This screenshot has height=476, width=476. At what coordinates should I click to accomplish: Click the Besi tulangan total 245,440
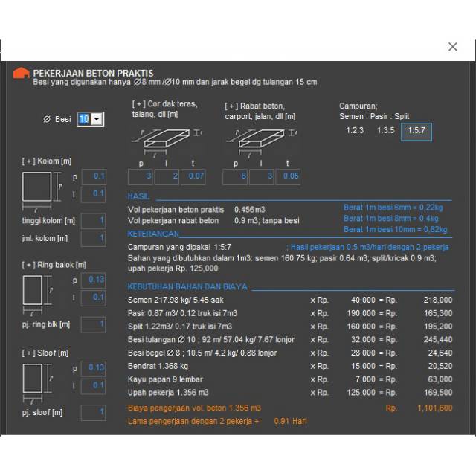click(438, 340)
